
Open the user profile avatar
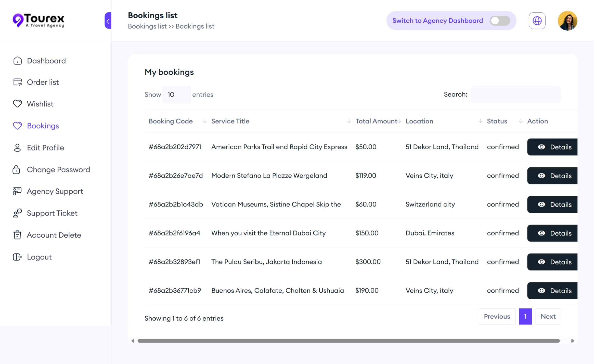(567, 21)
